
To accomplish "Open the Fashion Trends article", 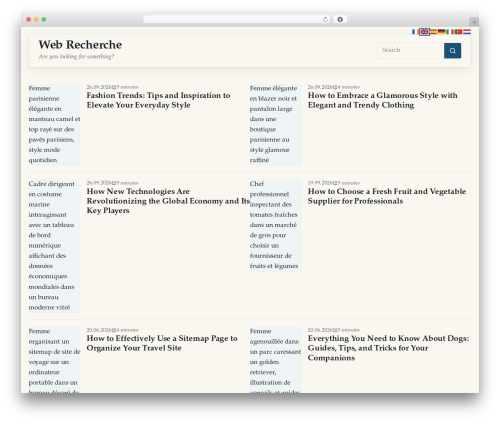I will click(158, 100).
